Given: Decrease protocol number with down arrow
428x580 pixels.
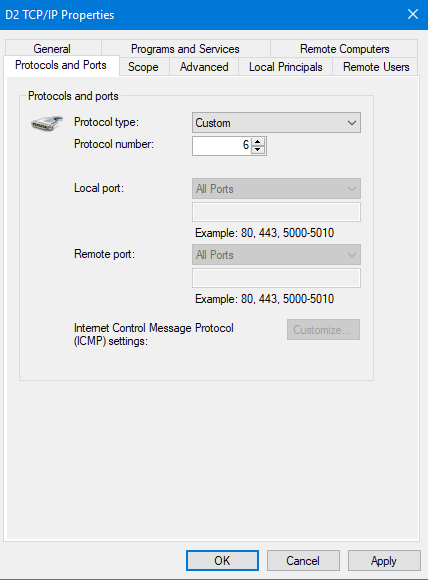Looking at the screenshot, I should pyautogui.click(x=258, y=150).
